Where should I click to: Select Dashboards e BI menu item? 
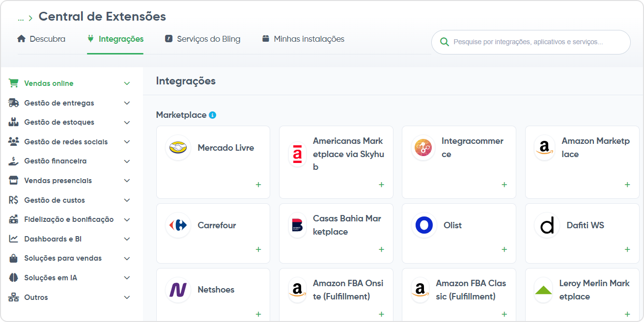point(69,239)
